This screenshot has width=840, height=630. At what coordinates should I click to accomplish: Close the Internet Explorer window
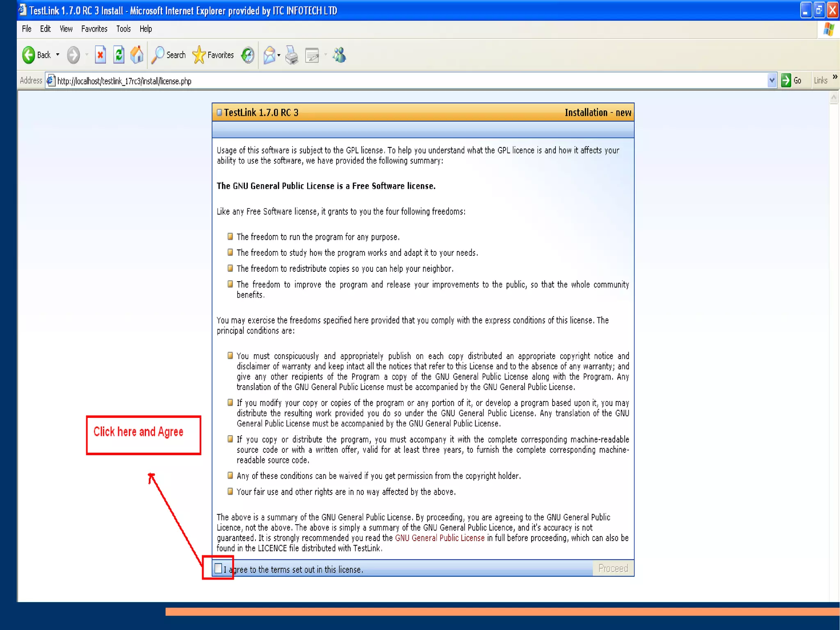(833, 10)
